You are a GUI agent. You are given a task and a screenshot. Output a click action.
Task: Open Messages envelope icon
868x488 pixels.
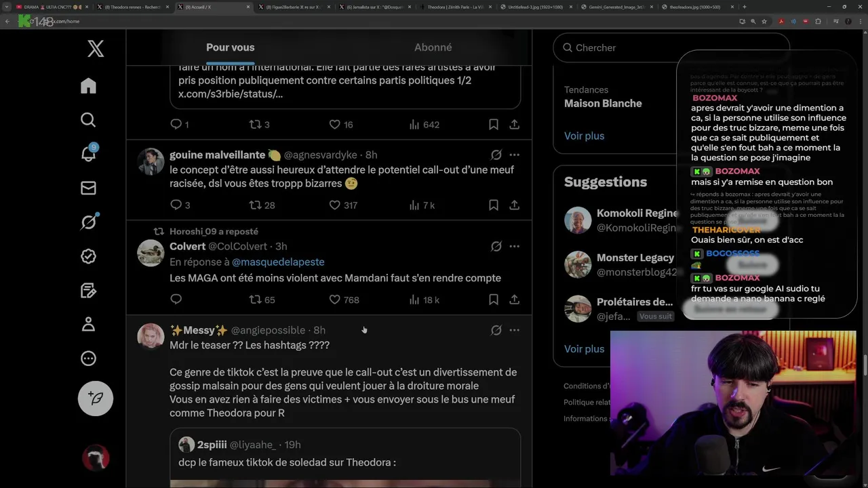(x=88, y=188)
